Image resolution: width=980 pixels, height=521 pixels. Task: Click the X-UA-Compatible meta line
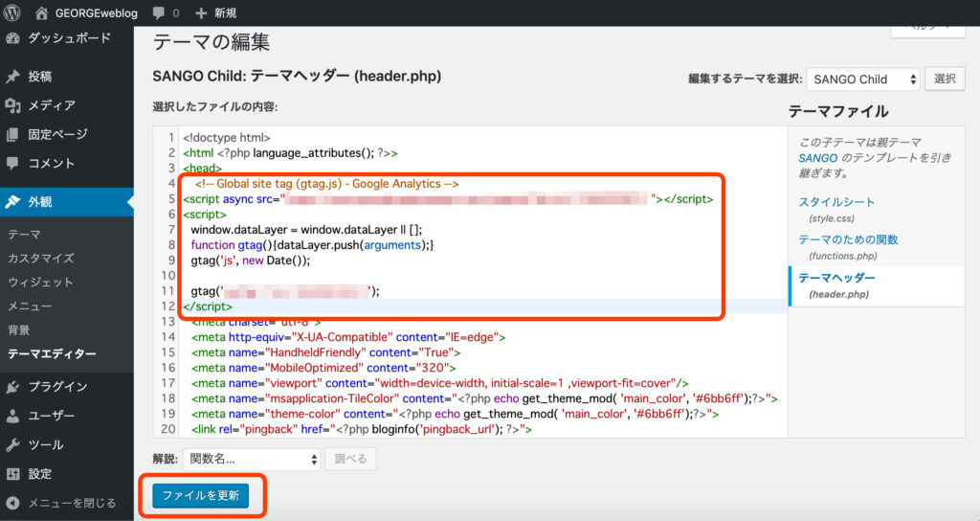point(348,337)
